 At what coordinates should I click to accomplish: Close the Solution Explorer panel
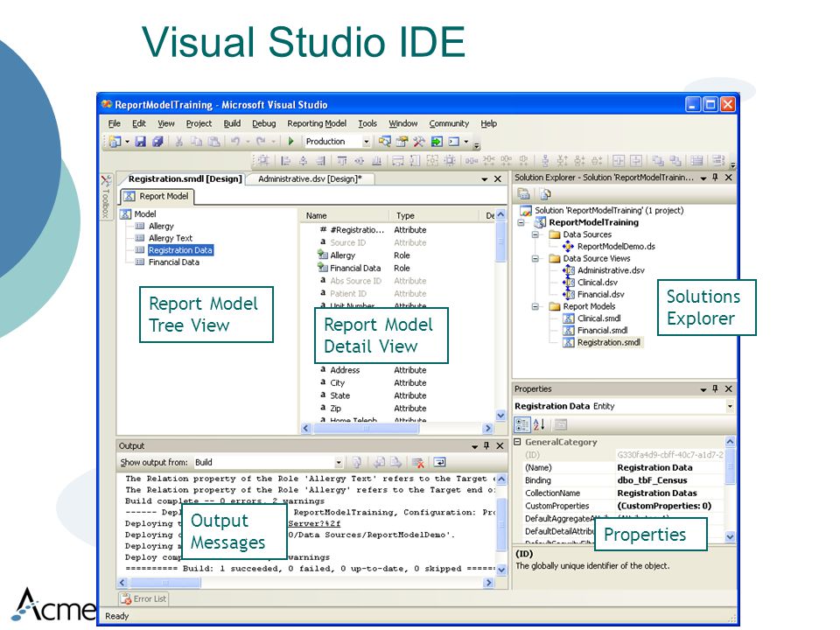(x=729, y=178)
